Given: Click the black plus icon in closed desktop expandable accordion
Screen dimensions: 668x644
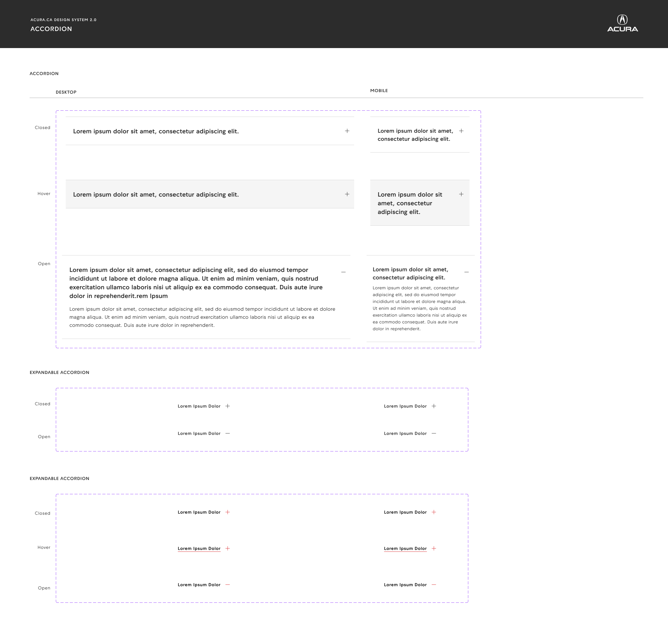Looking at the screenshot, I should 228,406.
